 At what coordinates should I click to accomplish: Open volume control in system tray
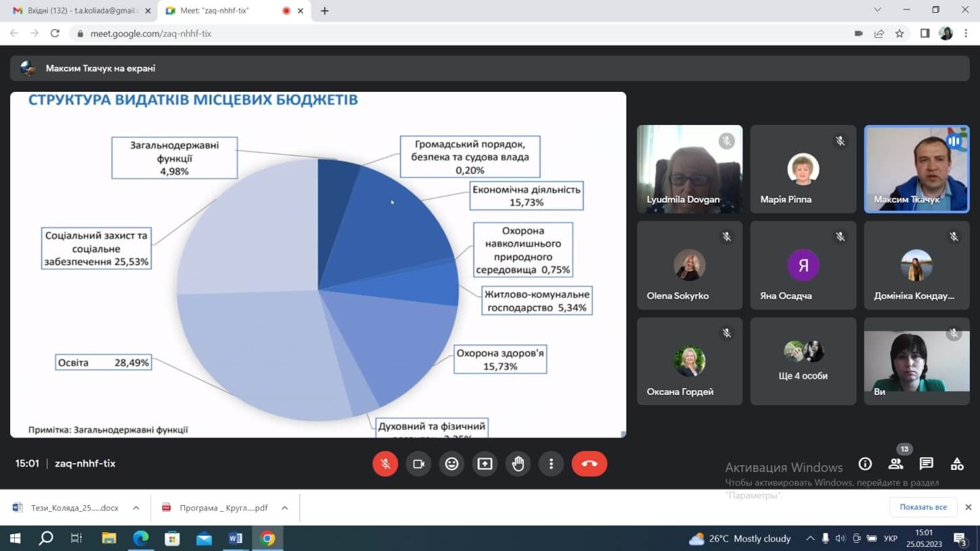tap(840, 538)
